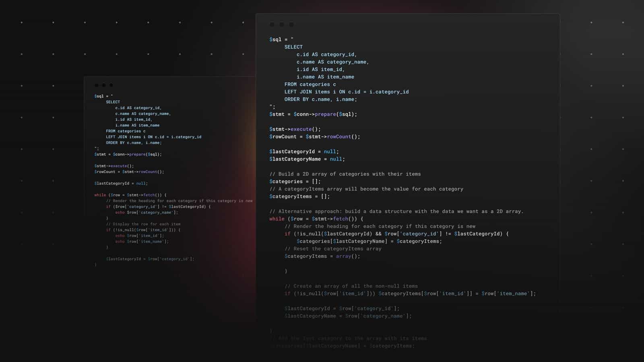Click the LEFT JOIN line in the small window
Screen dimensions: 644x362
click(x=153, y=137)
